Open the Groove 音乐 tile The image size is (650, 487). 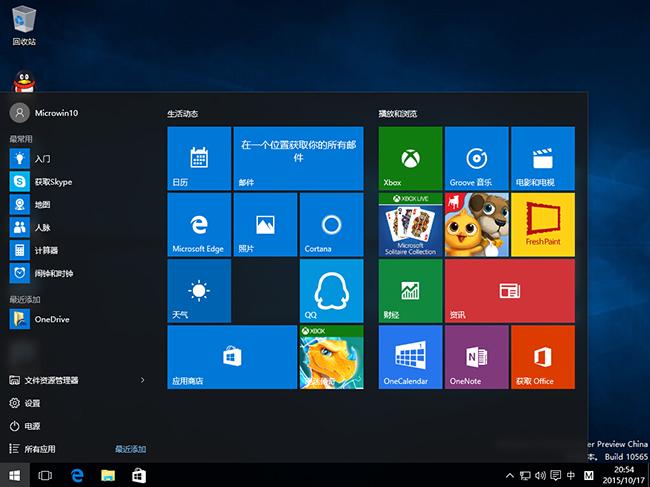click(477, 158)
